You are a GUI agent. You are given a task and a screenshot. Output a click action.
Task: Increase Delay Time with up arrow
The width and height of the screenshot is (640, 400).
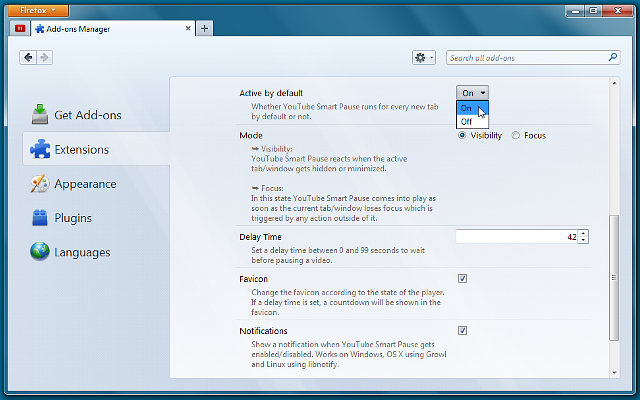coord(583,233)
